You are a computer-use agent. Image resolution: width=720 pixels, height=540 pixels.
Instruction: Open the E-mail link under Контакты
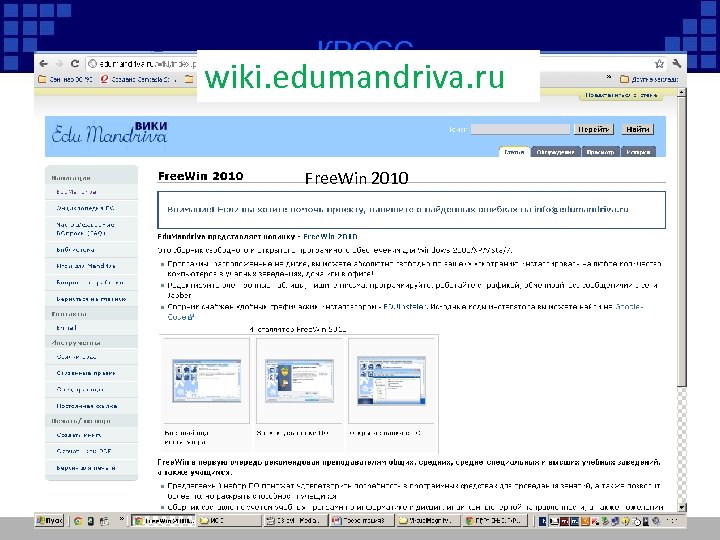tap(66, 328)
